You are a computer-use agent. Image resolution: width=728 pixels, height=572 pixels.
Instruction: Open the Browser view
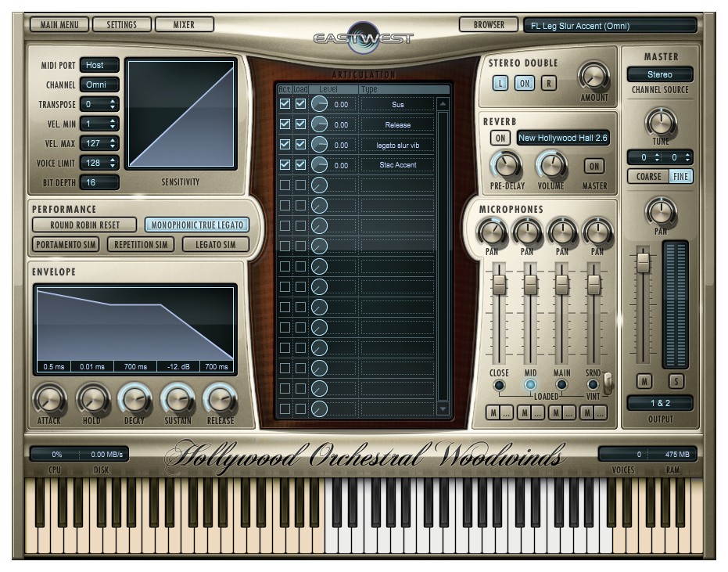pos(489,24)
